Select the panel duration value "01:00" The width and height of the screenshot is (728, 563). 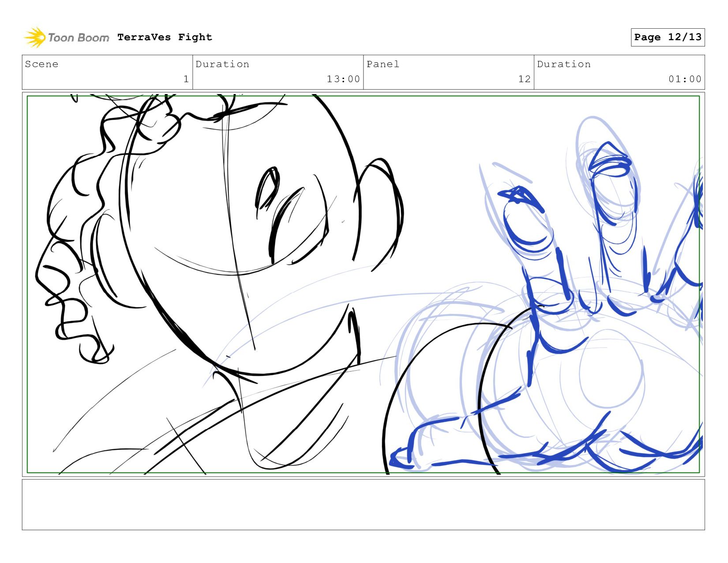(685, 79)
